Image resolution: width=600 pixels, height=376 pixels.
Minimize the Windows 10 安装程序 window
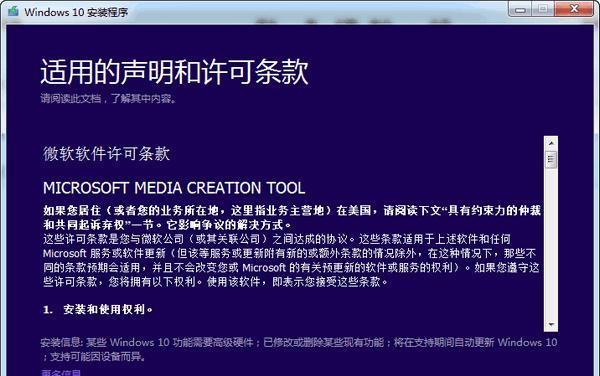(520, 10)
